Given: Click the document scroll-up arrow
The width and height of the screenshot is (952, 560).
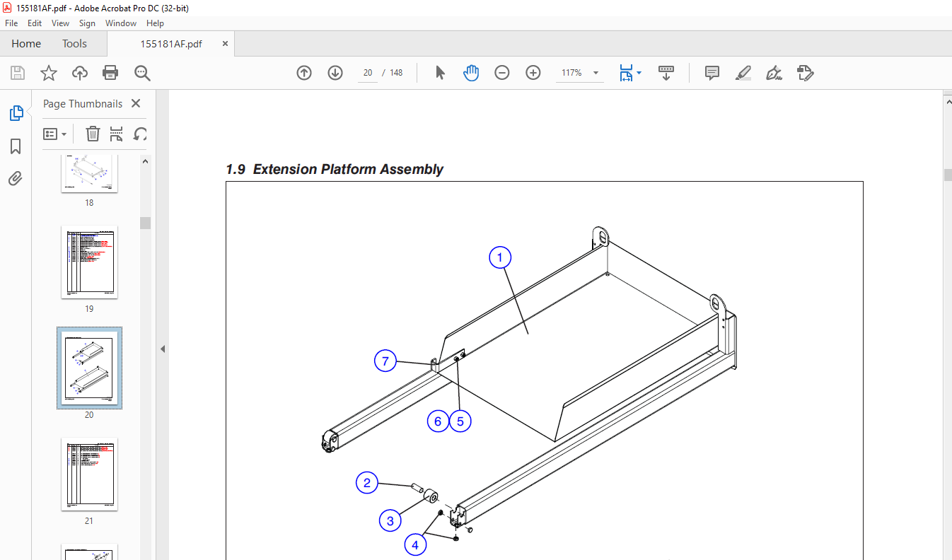Looking at the screenshot, I should (948, 103).
